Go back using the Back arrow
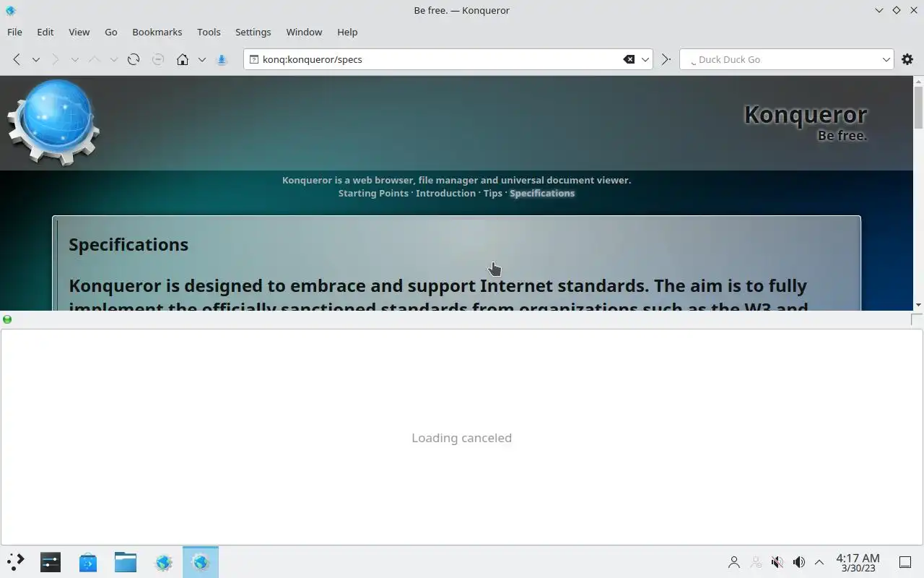Viewport: 924px width, 578px height. click(x=17, y=59)
